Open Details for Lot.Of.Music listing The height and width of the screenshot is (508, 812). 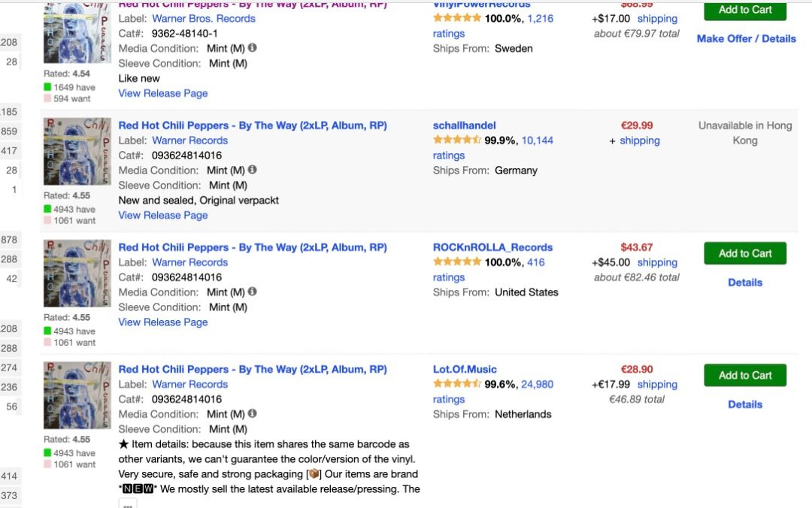tap(744, 404)
